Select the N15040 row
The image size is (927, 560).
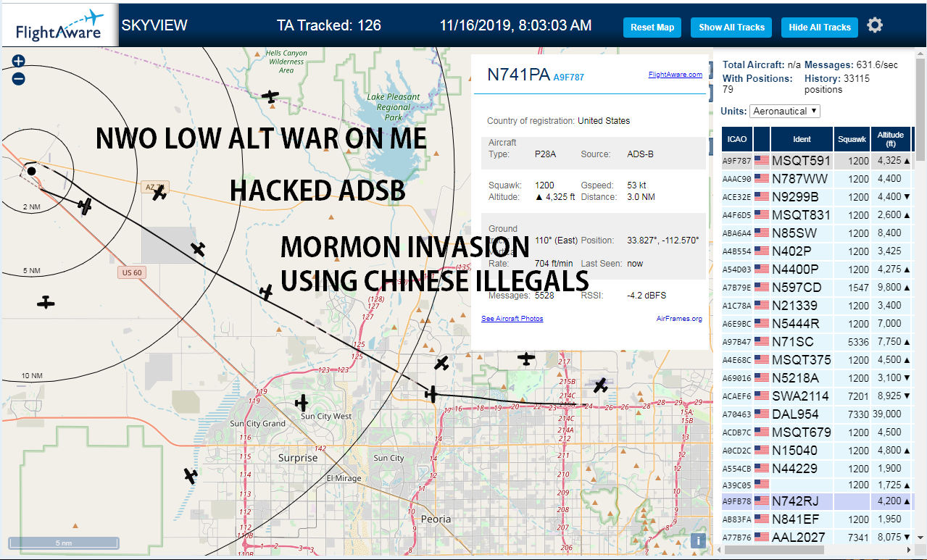click(x=818, y=451)
